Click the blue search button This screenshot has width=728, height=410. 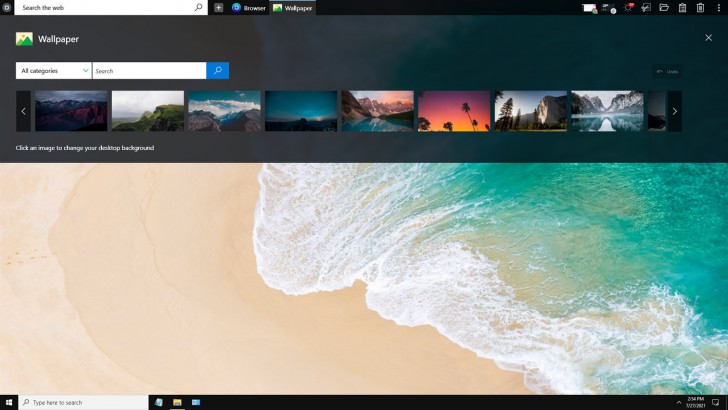pyautogui.click(x=218, y=71)
